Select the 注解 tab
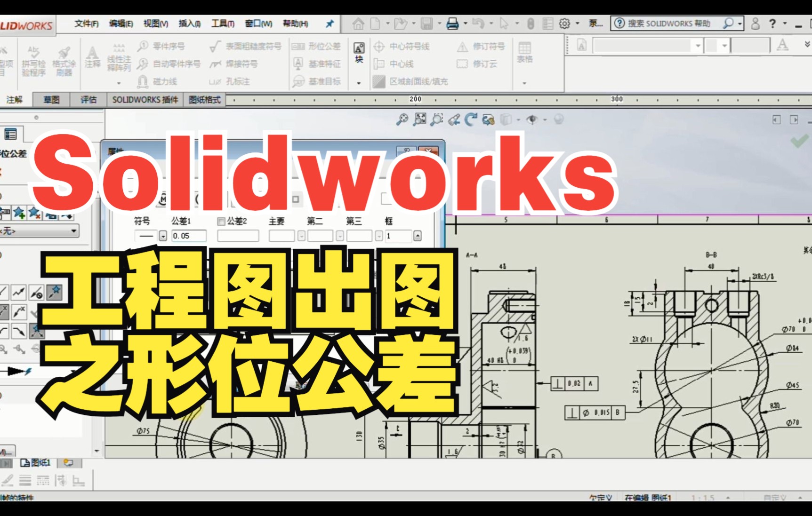 coord(15,100)
